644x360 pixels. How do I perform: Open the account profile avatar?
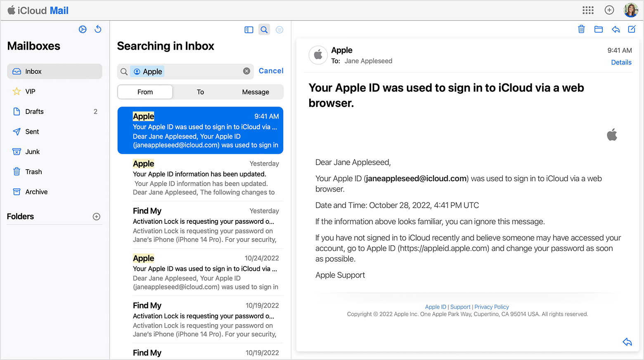point(631,10)
